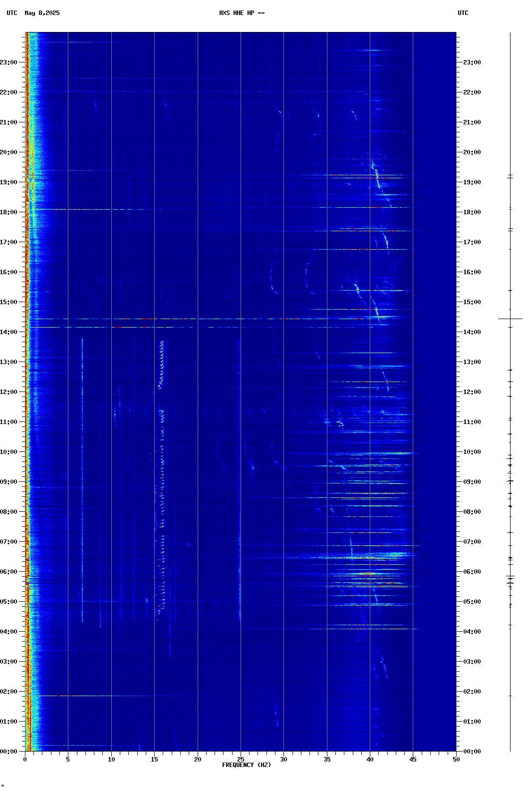Click the 'AXS HHE HP --' station title
This screenshot has width=532, height=791.
[242, 13]
